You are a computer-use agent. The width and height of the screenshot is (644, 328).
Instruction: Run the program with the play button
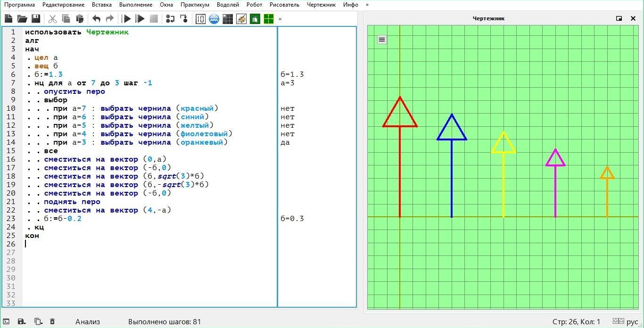pos(126,19)
